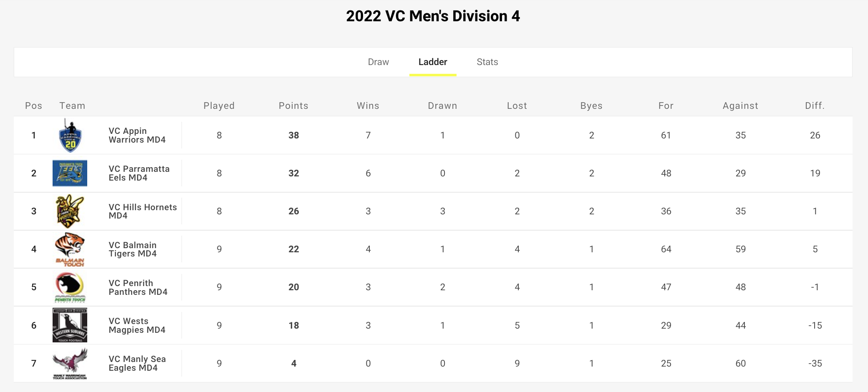Click the Parramatta Eels team logo
The image size is (868, 392).
(x=70, y=173)
